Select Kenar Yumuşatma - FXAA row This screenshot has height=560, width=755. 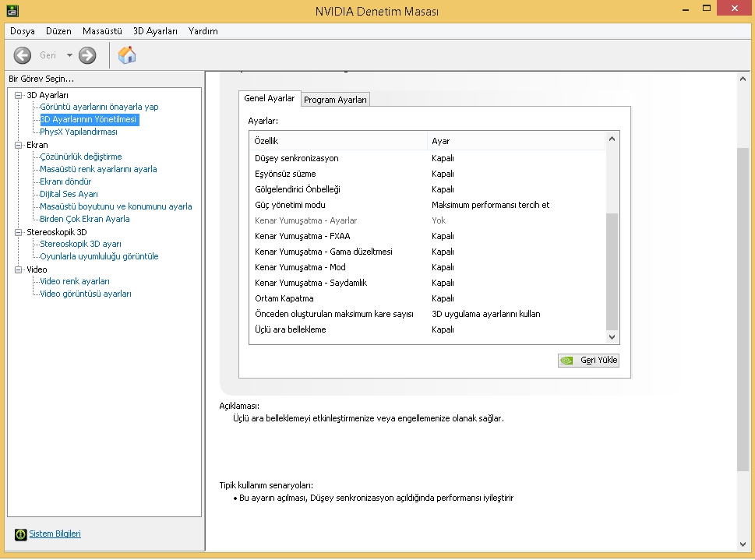click(428, 237)
